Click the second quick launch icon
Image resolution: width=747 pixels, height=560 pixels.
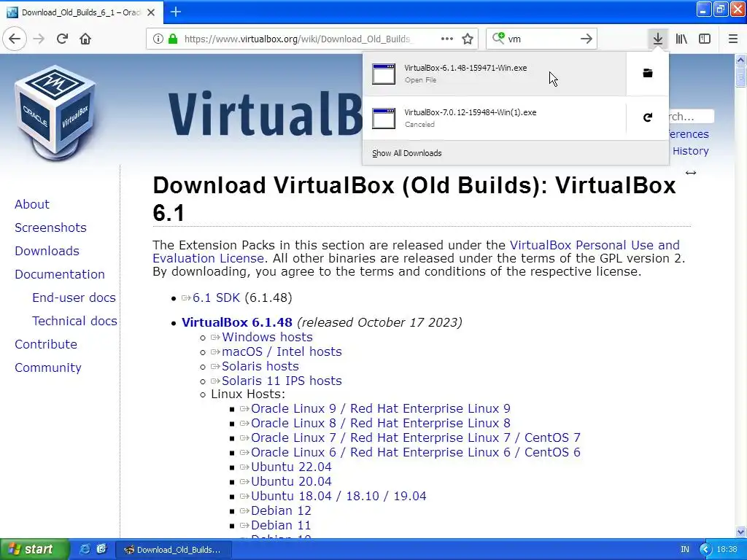101,549
